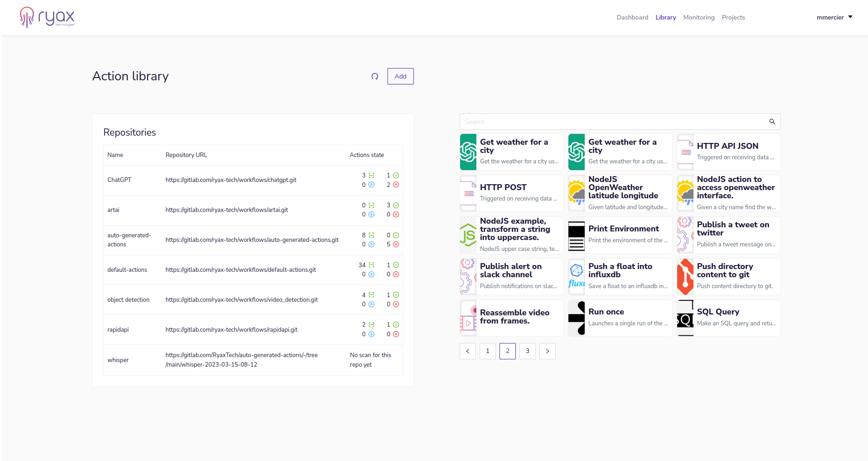
Task: Click the influxdb flux icon
Action: (577, 277)
